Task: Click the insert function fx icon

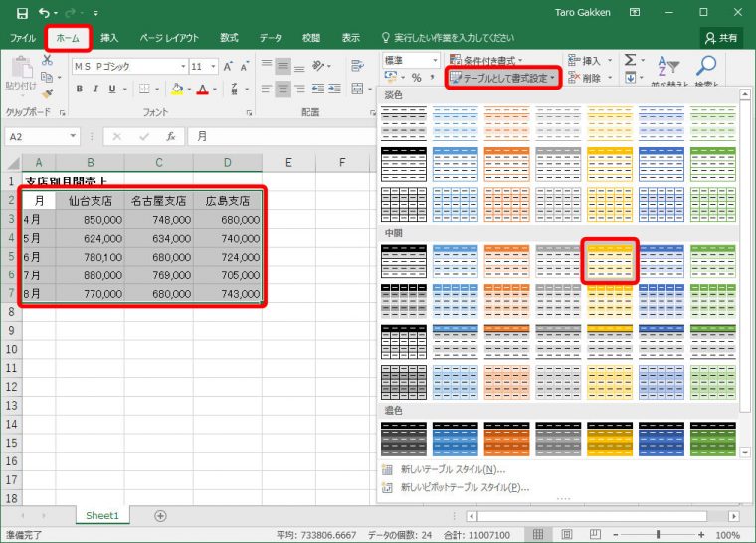Action: (171, 137)
